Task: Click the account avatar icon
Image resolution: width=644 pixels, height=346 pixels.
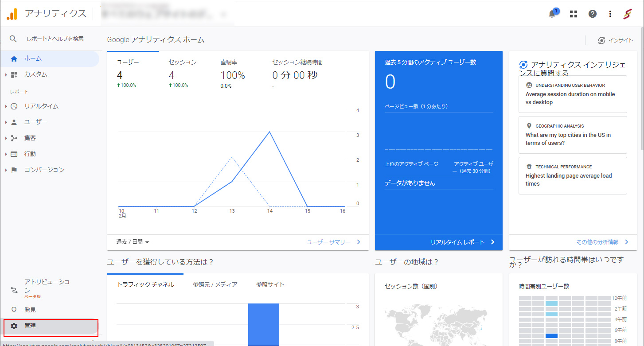Action: [x=627, y=14]
